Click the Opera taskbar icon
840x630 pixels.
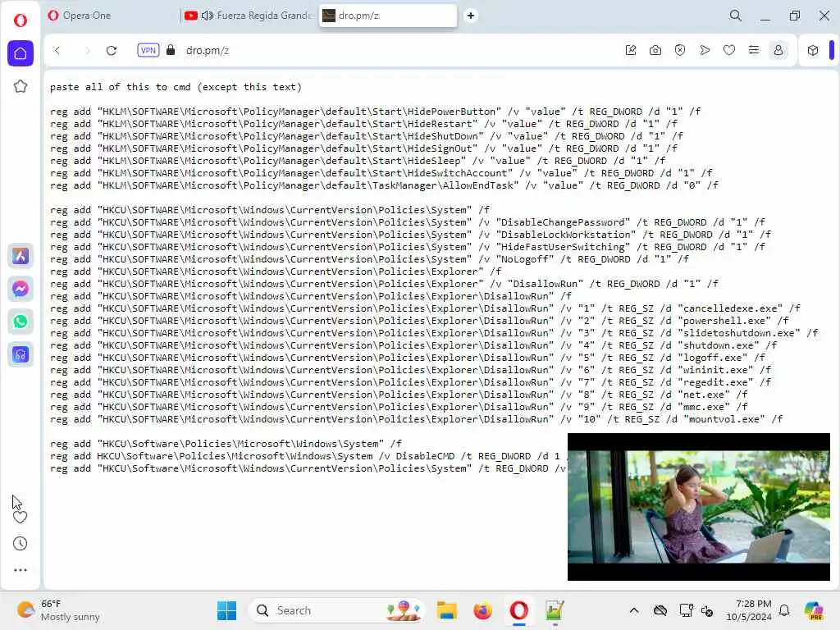pos(518,610)
